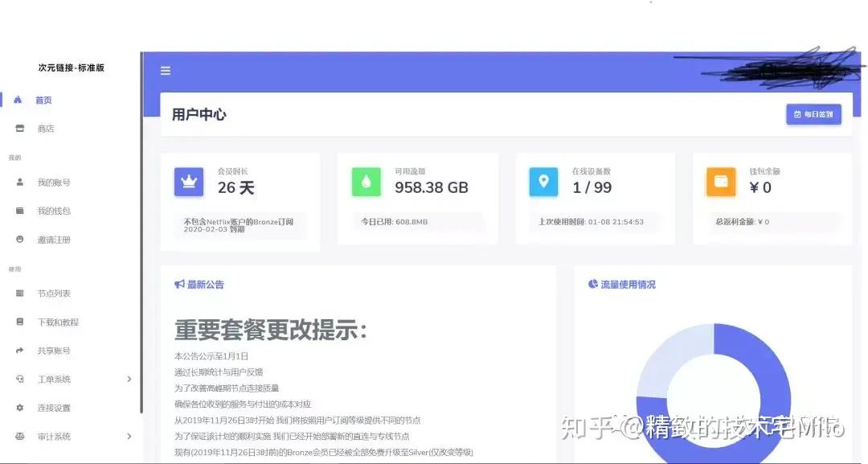Click the 为了改善高峰期节点连接质量 line

point(227,388)
